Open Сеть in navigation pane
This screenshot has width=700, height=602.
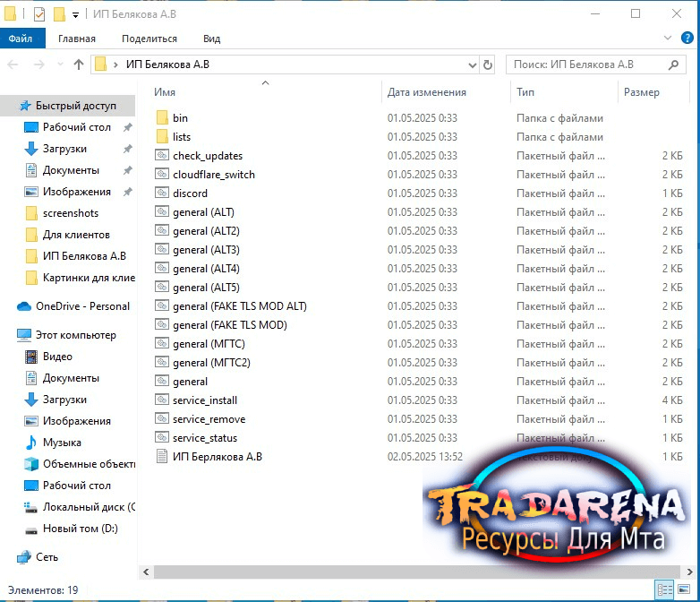click(47, 557)
